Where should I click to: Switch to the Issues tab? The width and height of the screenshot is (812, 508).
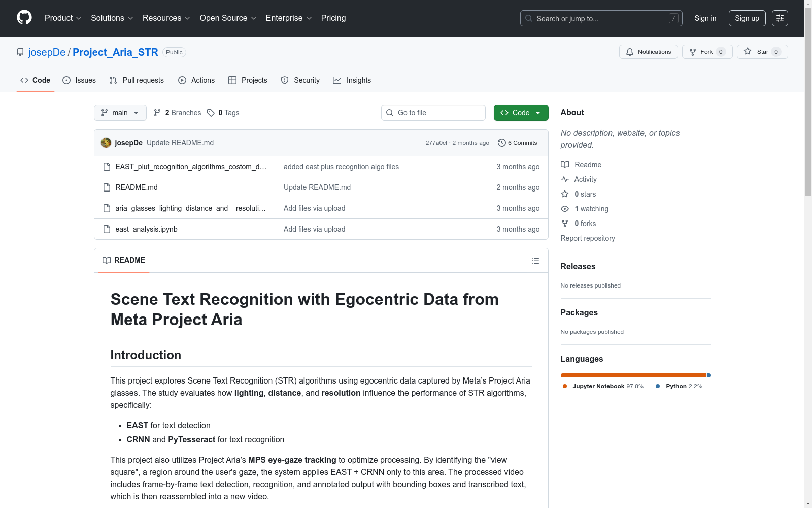pos(79,80)
